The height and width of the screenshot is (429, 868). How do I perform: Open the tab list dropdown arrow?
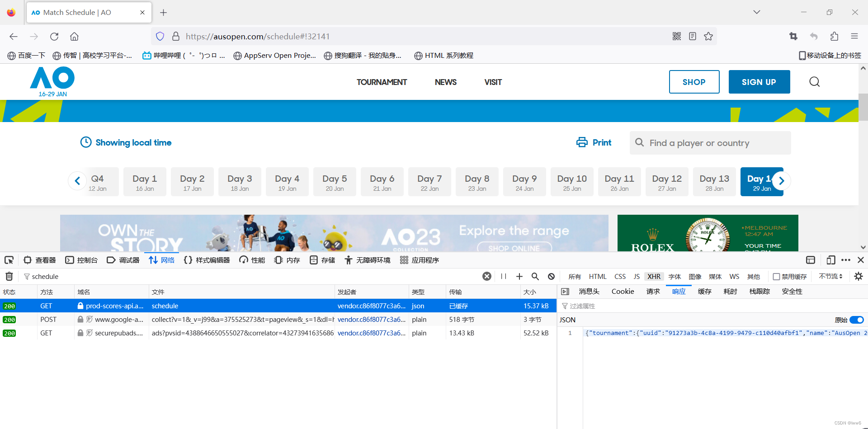757,12
